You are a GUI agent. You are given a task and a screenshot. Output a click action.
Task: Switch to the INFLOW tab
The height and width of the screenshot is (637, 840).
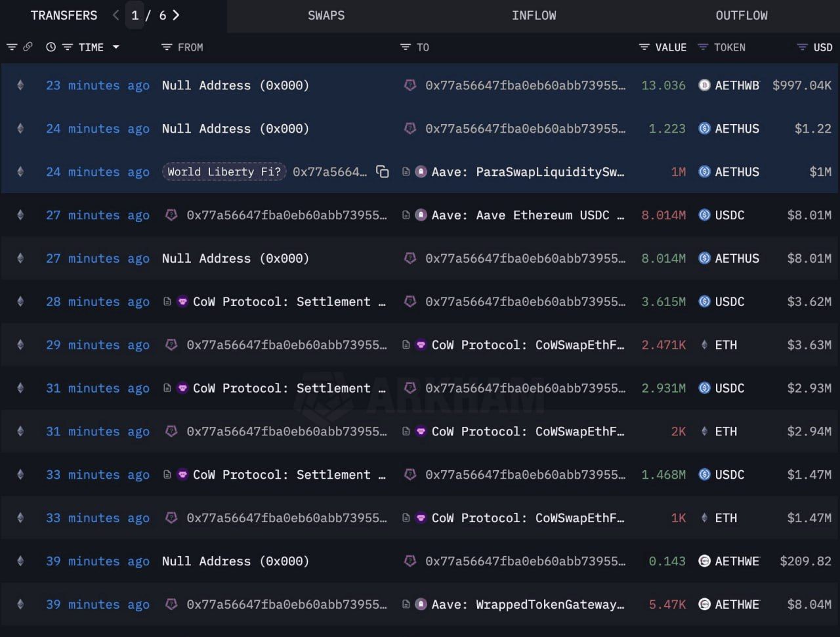coord(534,15)
